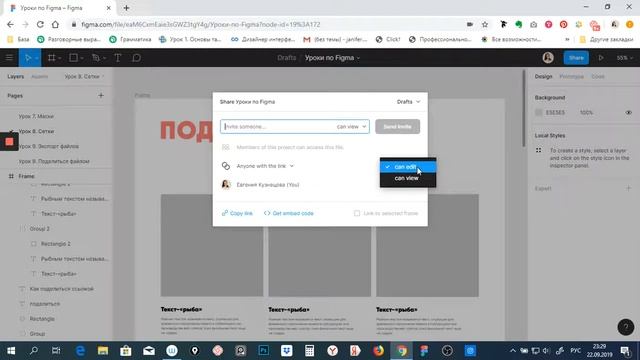Screen dimensions: 640x360
Task: Select the Comment tool
Action: 136,58
